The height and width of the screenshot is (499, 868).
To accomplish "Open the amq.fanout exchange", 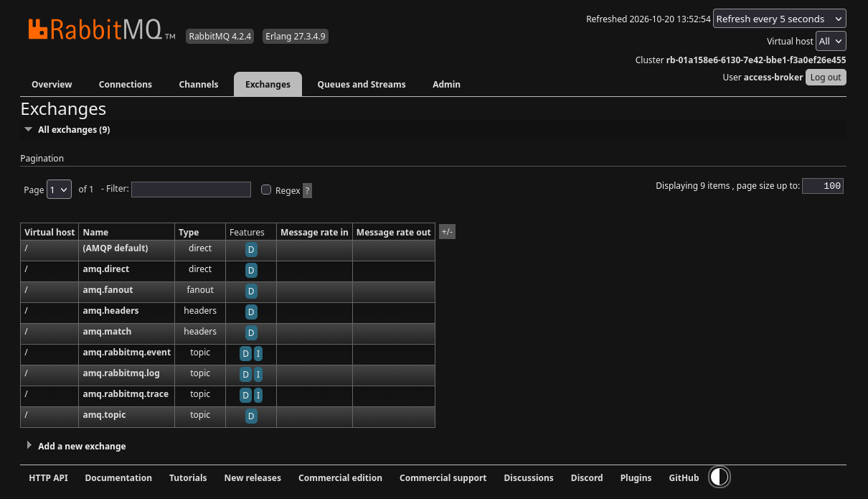I will pos(108,289).
